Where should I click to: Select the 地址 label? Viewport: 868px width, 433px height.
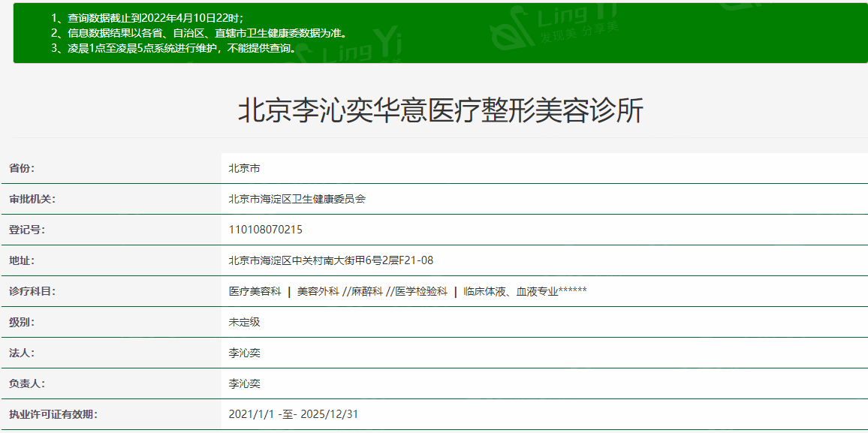point(22,260)
